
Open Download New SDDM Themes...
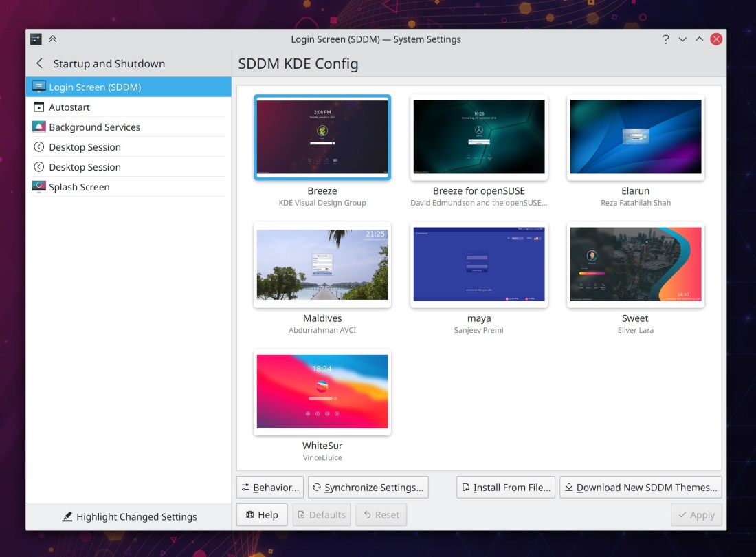[640, 488]
